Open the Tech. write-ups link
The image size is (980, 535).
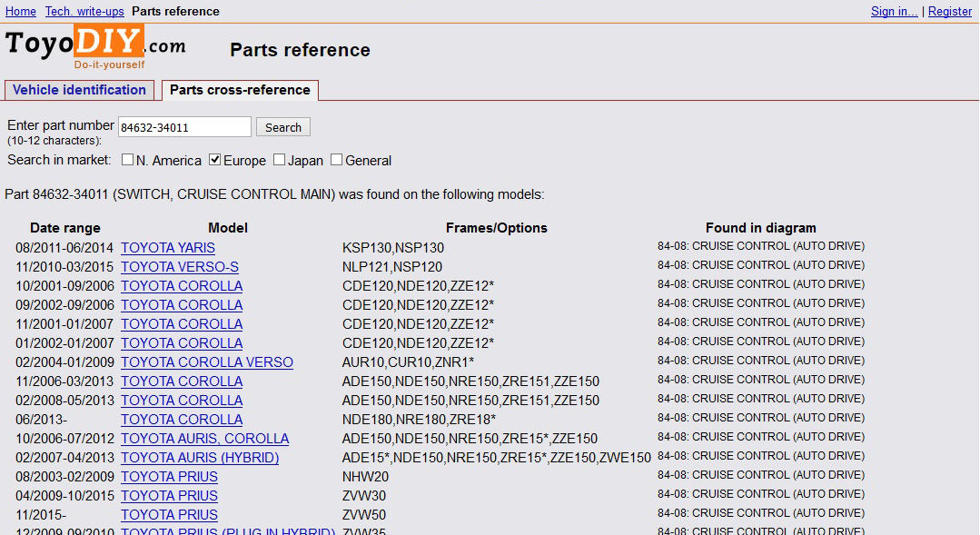click(84, 11)
